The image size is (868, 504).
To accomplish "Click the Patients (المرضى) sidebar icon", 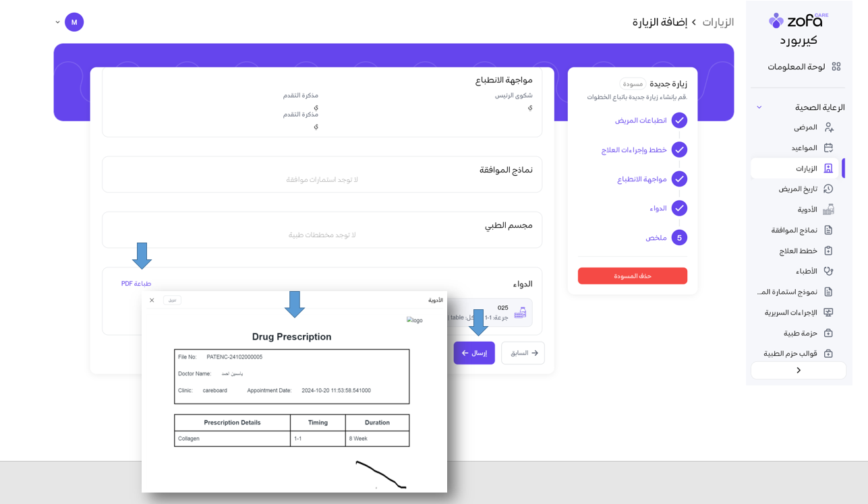I will pyautogui.click(x=828, y=127).
